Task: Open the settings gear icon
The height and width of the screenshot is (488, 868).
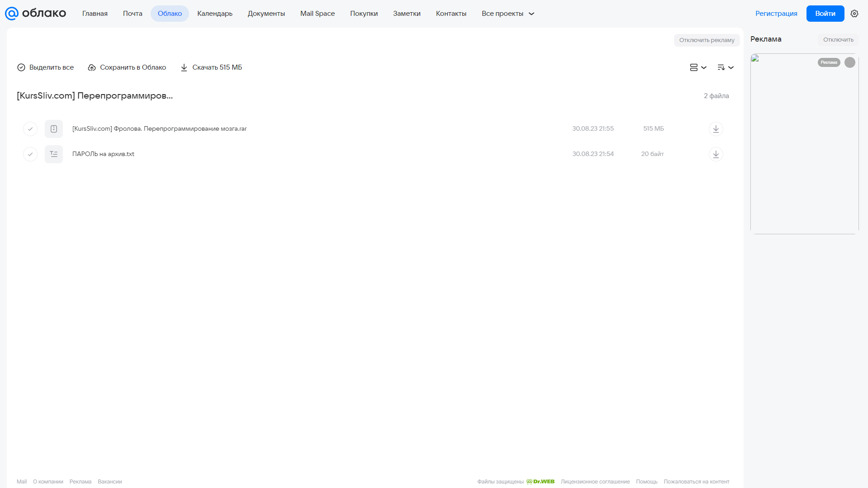Action: [854, 14]
